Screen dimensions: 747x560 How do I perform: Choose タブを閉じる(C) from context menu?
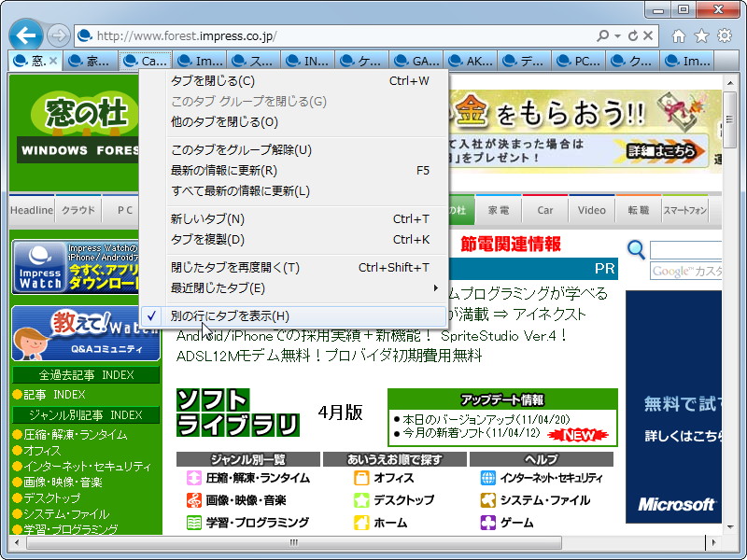(x=294, y=81)
